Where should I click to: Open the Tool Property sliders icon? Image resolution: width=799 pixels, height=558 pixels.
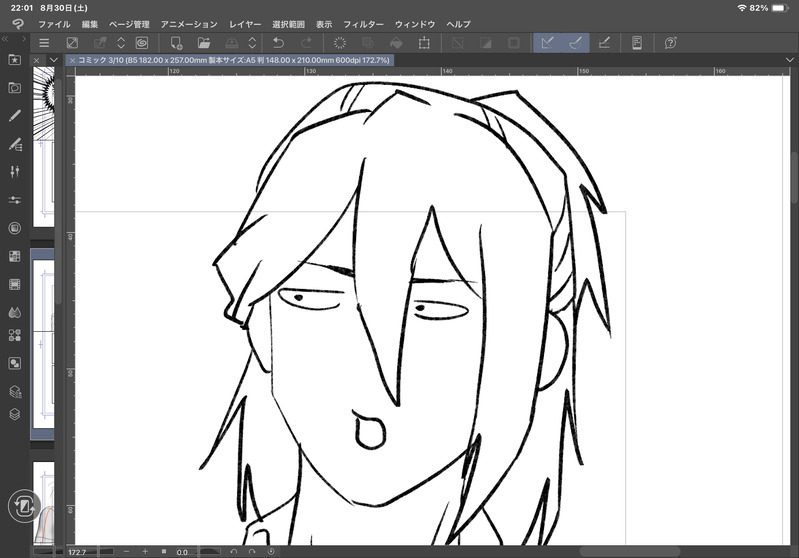[15, 172]
